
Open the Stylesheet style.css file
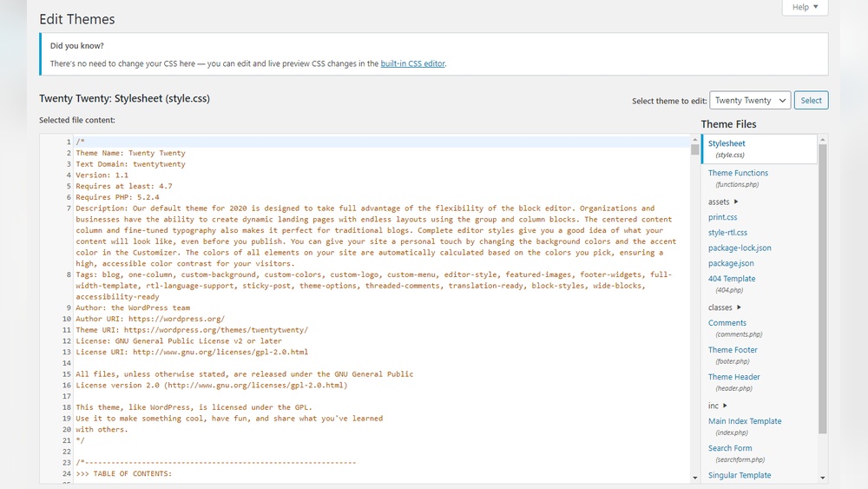click(x=759, y=149)
